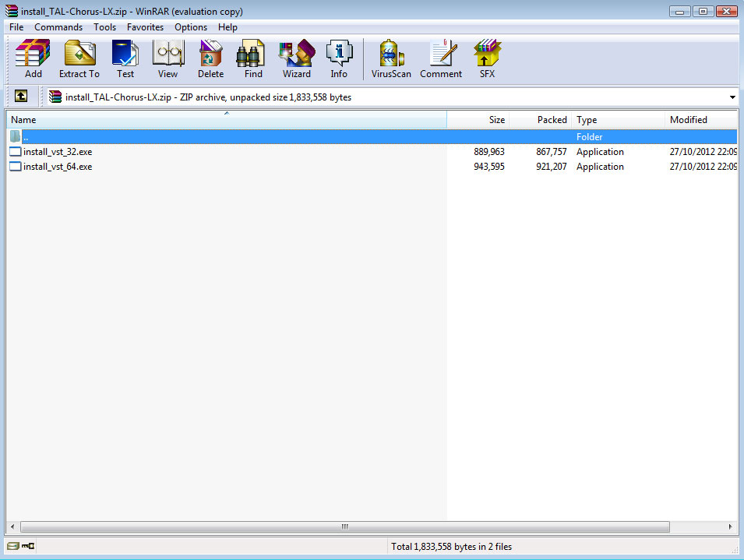Close the WinRAR window
This screenshot has height=560, width=744.
(726, 11)
